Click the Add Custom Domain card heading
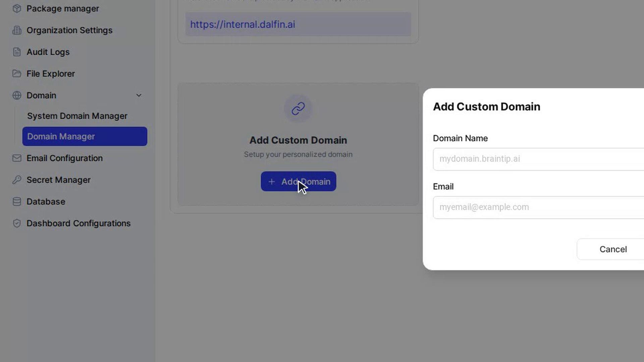Viewport: 644px width, 362px height. (298, 140)
